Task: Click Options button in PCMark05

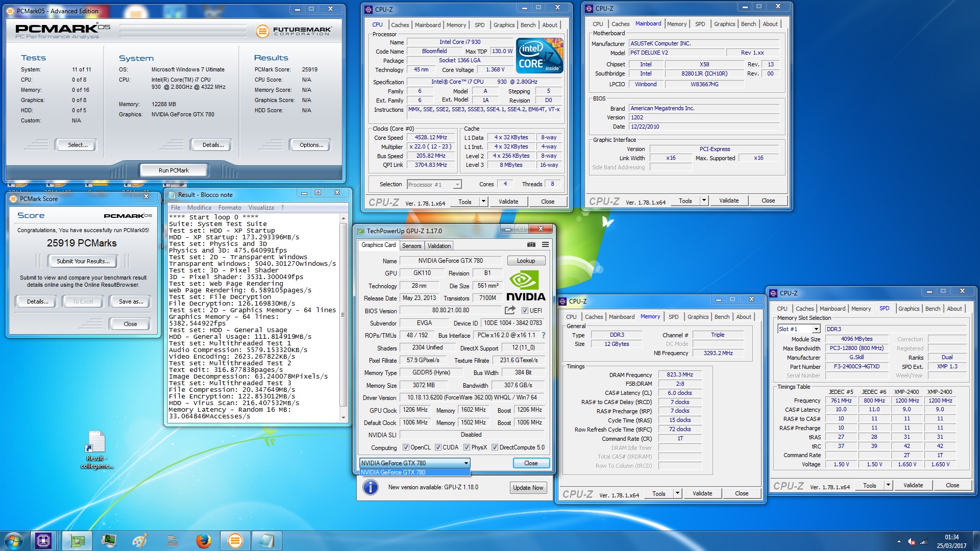Action: click(x=311, y=145)
